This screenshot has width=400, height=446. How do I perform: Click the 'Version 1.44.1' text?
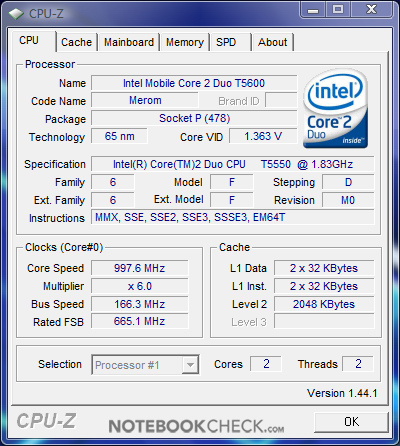coord(342,393)
